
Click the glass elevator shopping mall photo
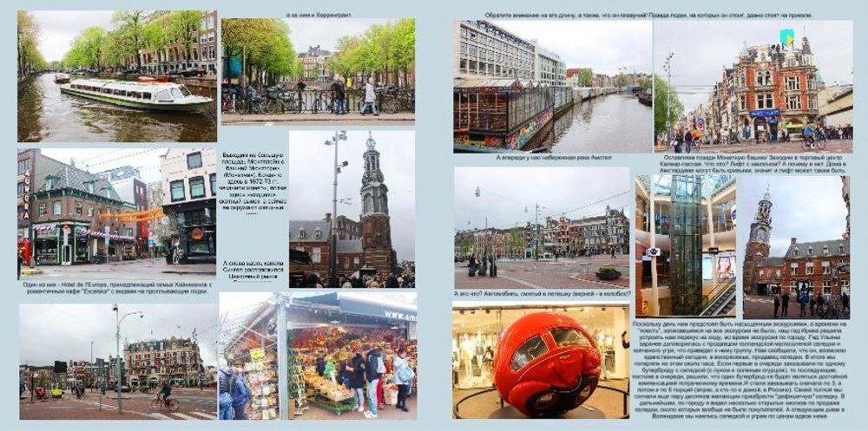click(685, 245)
